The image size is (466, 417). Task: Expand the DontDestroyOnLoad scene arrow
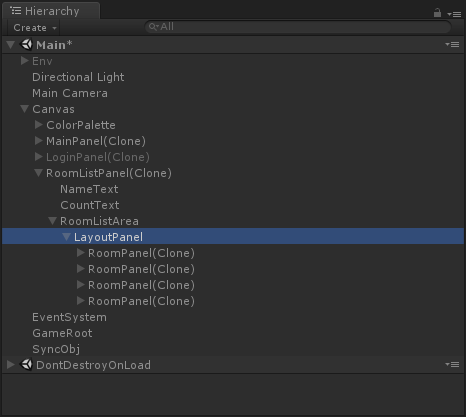(11, 364)
